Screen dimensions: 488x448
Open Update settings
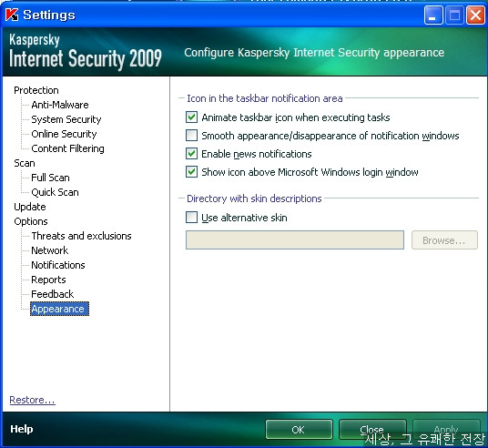tap(30, 207)
